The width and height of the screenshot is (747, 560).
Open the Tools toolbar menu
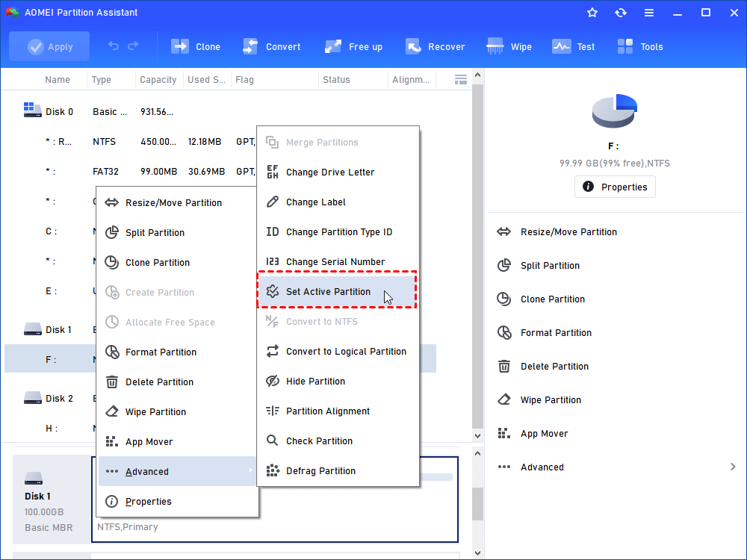click(640, 46)
